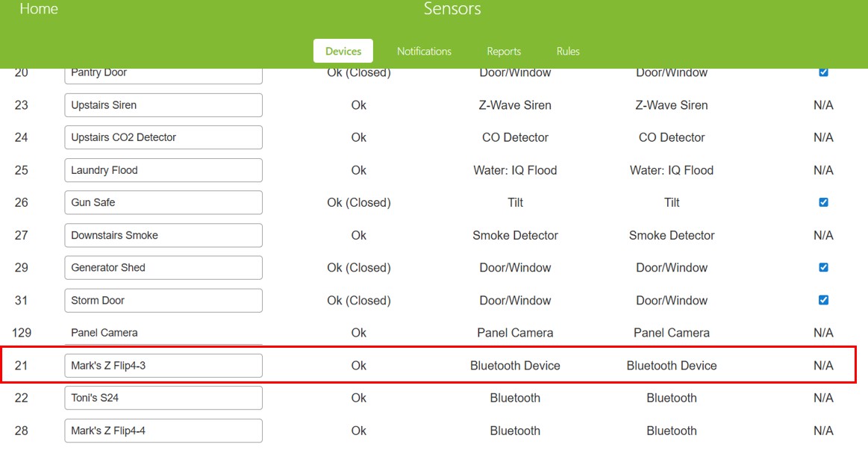Focus the Toni's S24 name field
Viewport: 868px width, 453px height.
[x=163, y=398]
